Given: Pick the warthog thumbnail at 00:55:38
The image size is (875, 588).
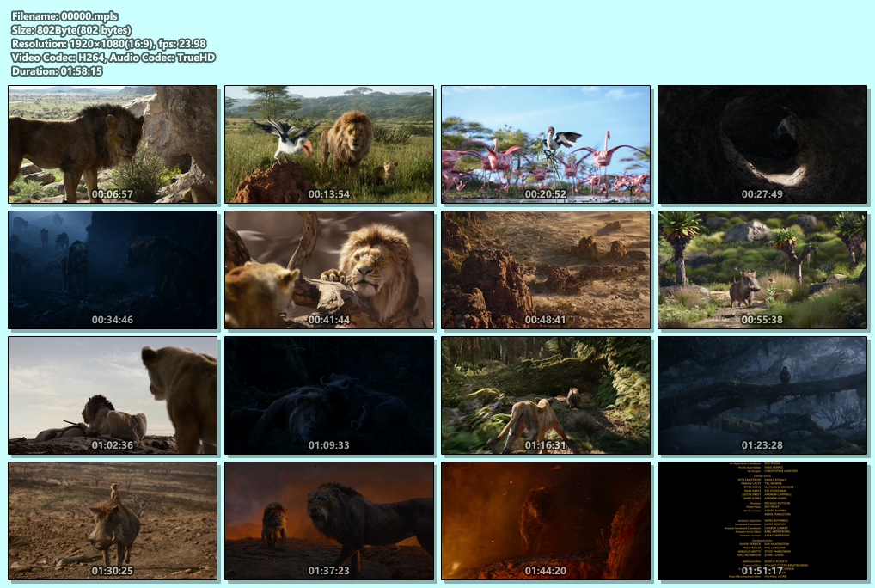Looking at the screenshot, I should tap(762, 270).
